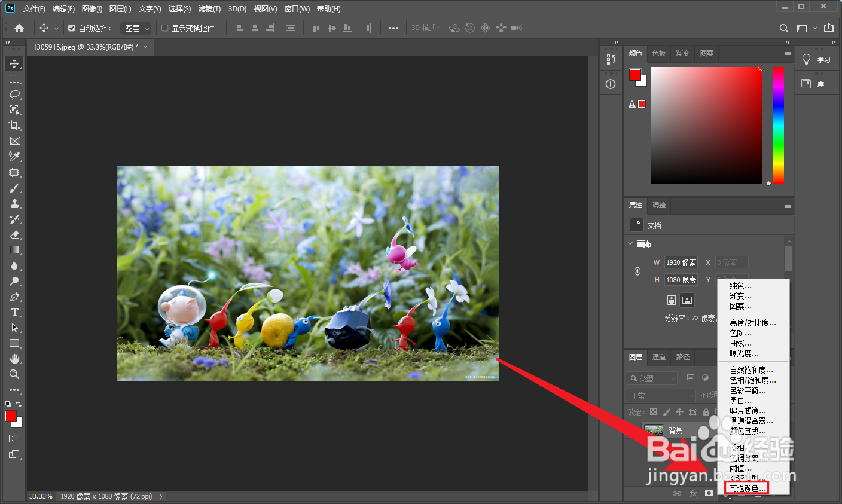Toggle the Auto-Select checkbox
The width and height of the screenshot is (842, 504).
(x=72, y=28)
